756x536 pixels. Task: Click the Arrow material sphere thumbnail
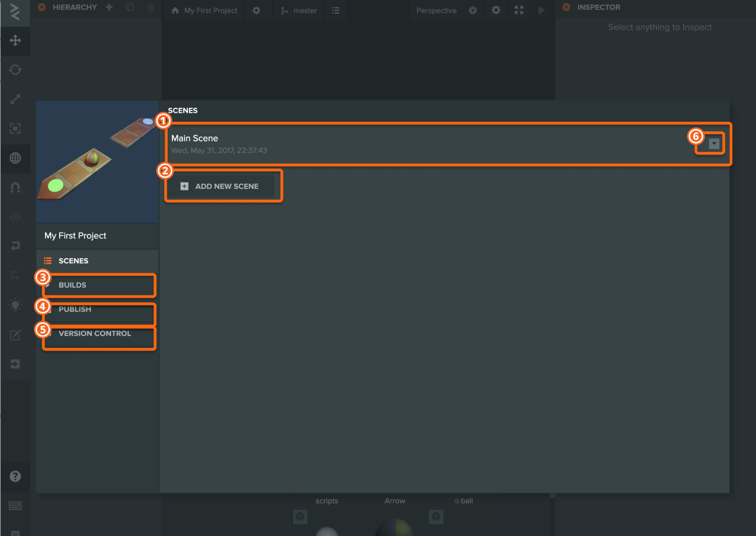(x=395, y=527)
